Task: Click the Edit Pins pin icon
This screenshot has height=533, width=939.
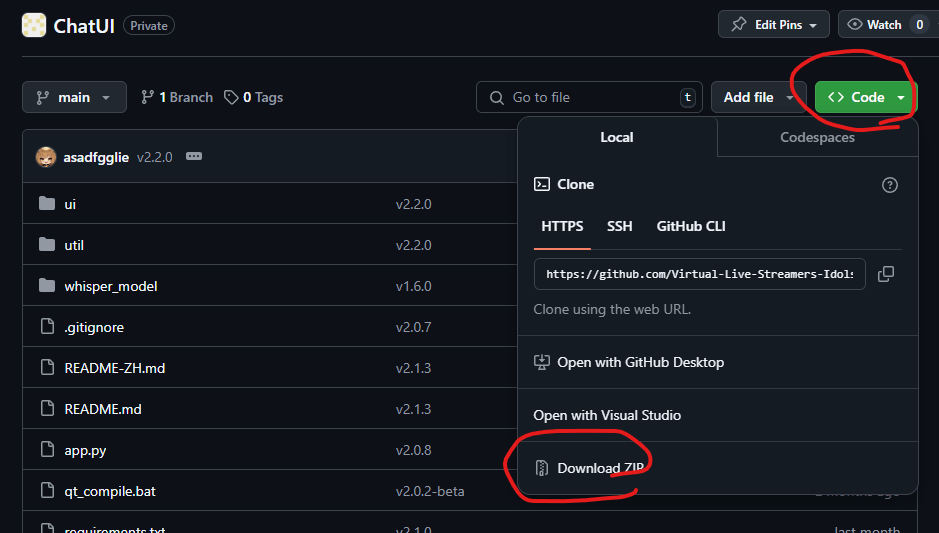Action: click(x=739, y=25)
